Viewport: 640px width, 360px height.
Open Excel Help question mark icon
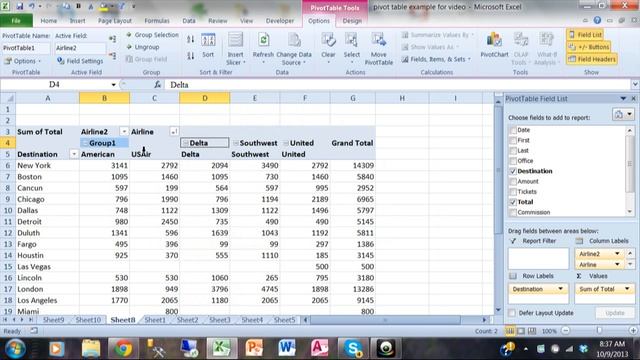(x=597, y=20)
